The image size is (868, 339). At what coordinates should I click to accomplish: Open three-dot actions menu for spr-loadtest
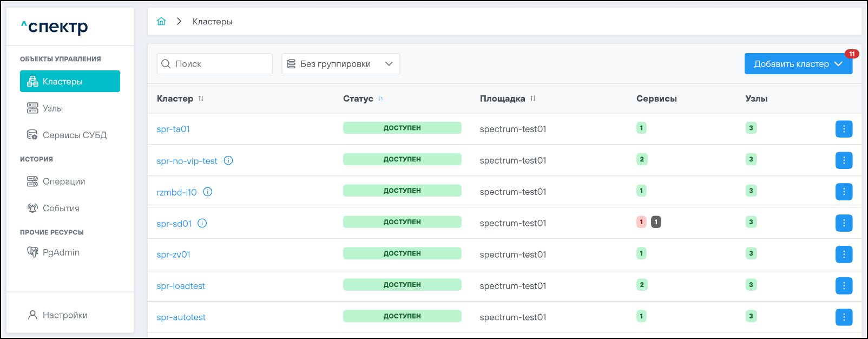coord(844,286)
